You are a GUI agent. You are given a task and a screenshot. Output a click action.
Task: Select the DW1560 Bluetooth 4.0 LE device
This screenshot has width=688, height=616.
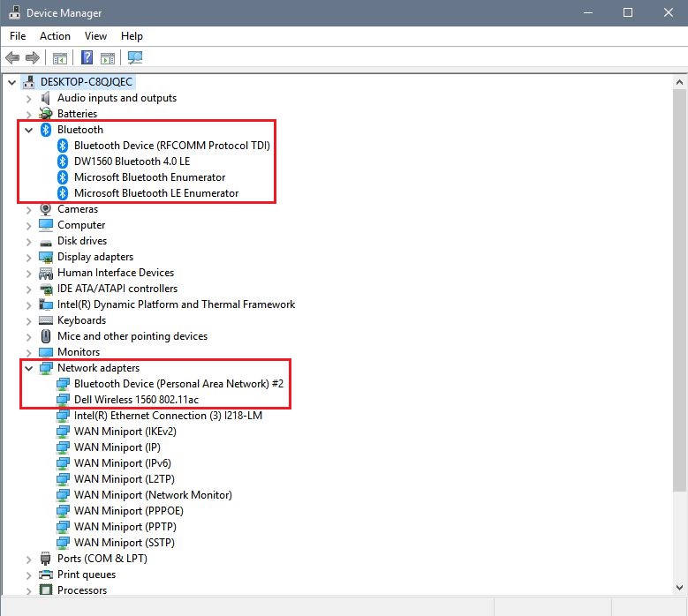[x=132, y=162]
